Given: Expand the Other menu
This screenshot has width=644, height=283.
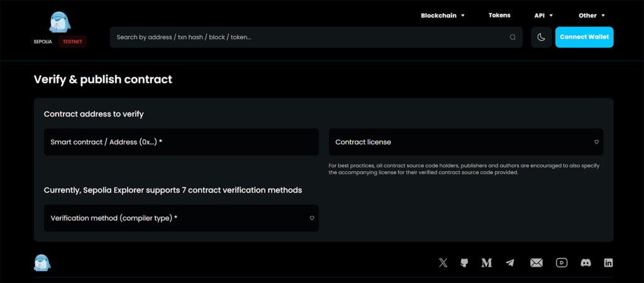Looking at the screenshot, I should point(591,15).
